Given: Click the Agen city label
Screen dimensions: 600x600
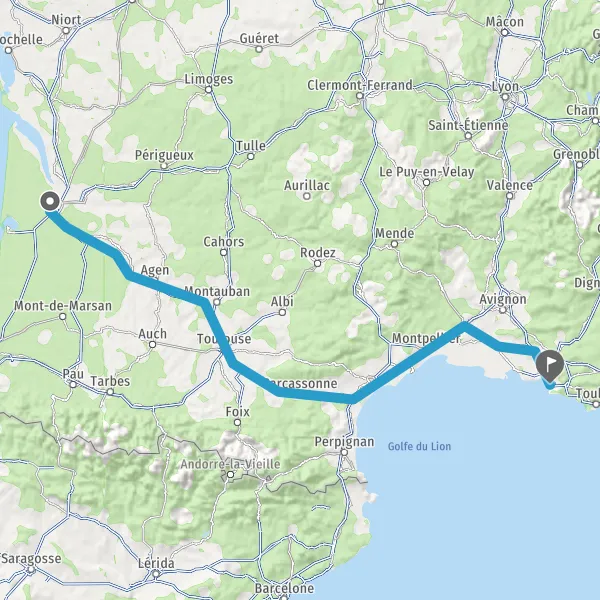Looking at the screenshot, I should coord(155,270).
